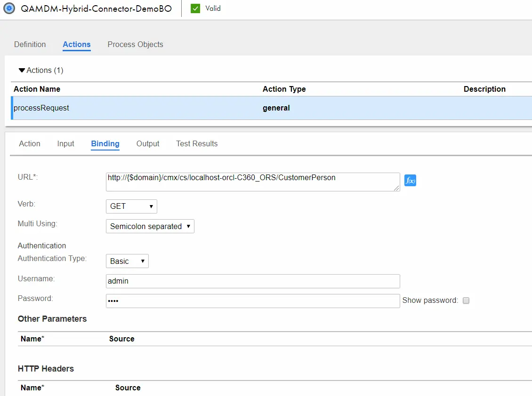Open the Multi Using dropdown
Image resolution: width=532 pixels, height=396 pixels.
pos(150,226)
